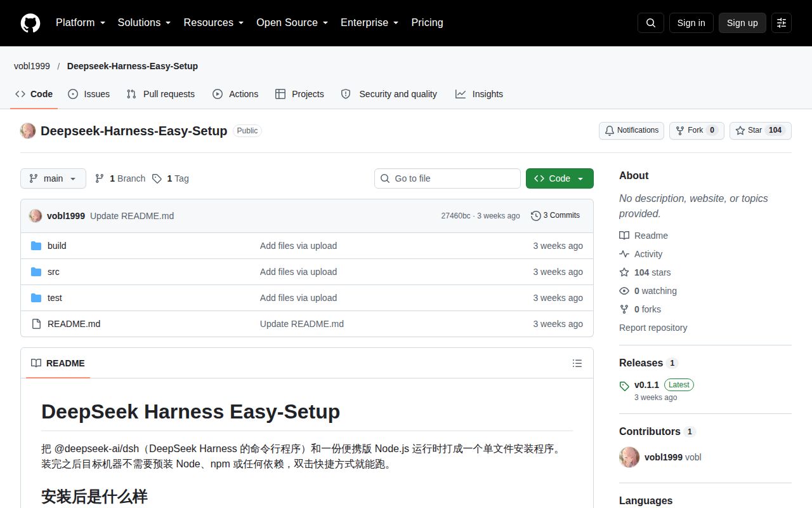Switch to the Projects tab

[x=299, y=94]
